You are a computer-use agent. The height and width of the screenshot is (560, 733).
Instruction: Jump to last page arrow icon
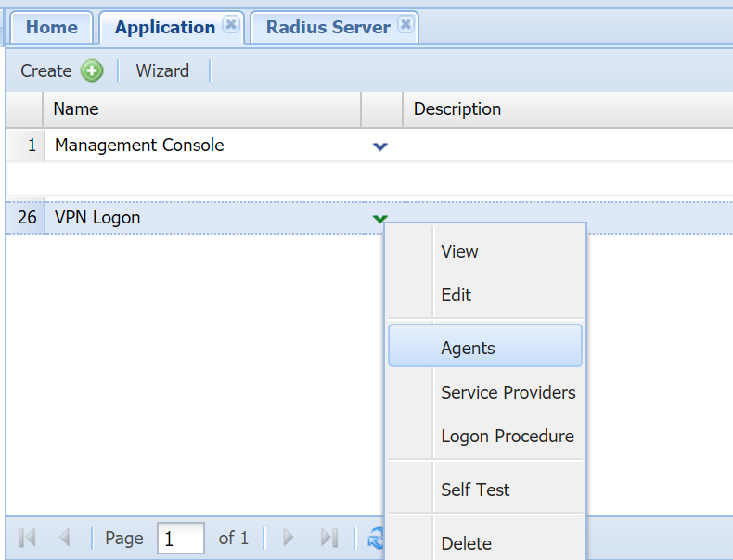(328, 538)
